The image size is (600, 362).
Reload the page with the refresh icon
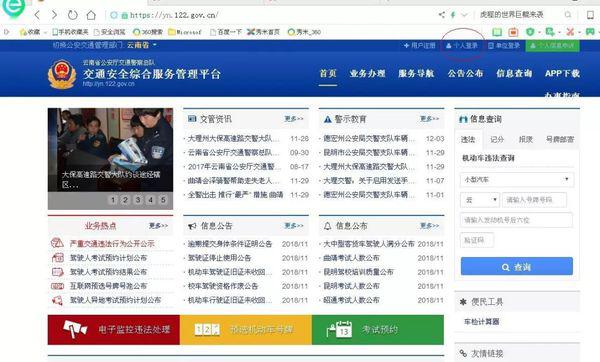pyautogui.click(x=72, y=15)
